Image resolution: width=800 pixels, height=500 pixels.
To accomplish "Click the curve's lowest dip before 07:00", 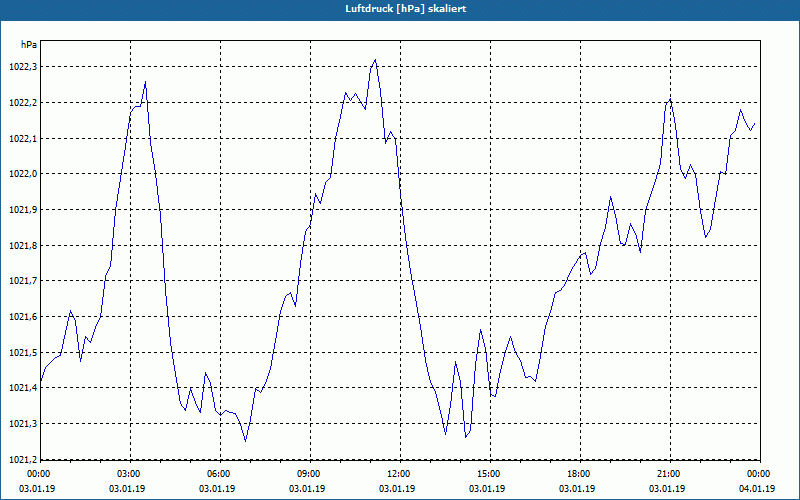I will (245, 441).
